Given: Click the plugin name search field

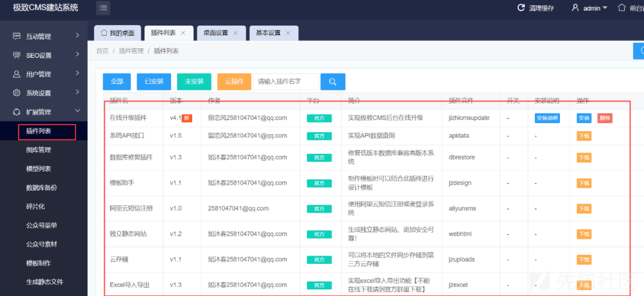Looking at the screenshot, I should pos(286,82).
